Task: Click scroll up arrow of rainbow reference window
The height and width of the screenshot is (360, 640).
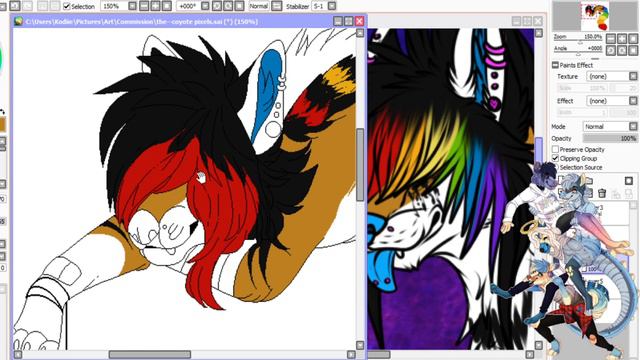Action: click(539, 33)
